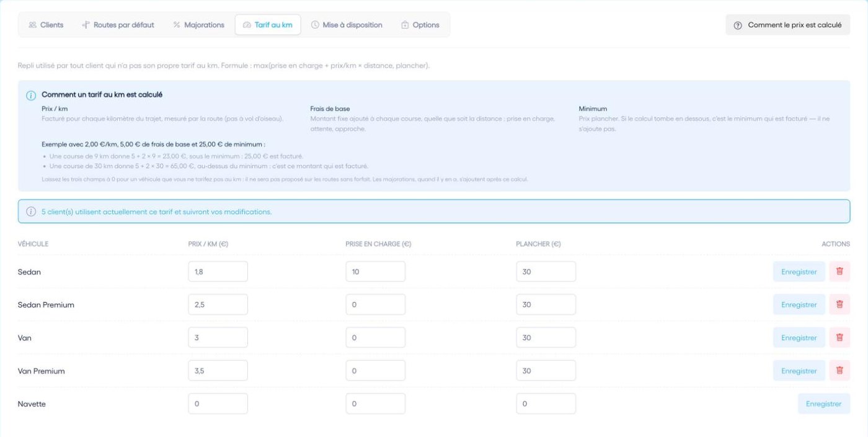This screenshot has height=437, width=868.
Task: Save the Van tariff row
Action: (799, 338)
